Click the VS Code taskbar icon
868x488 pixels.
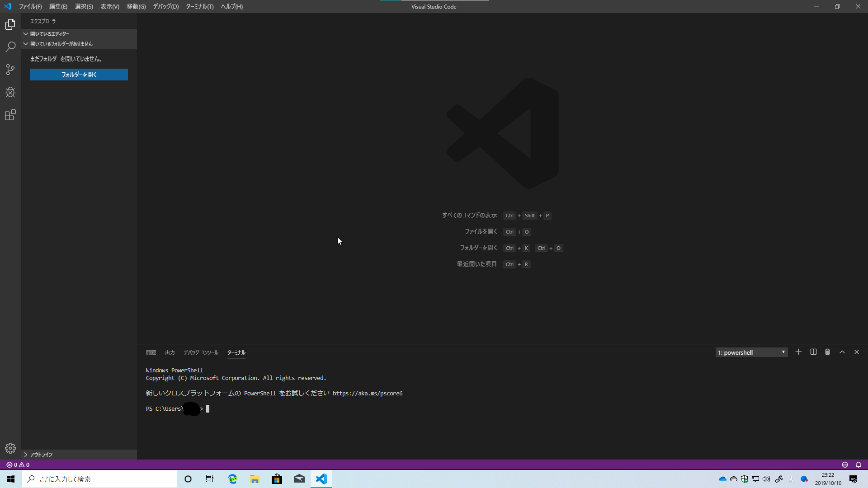(321, 479)
